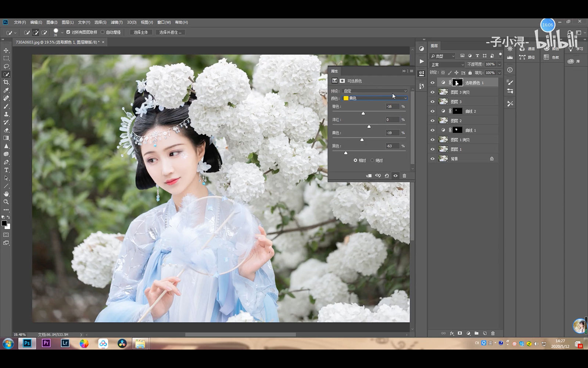Select the Lasso tool
This screenshot has width=588, height=368.
pos(6,67)
